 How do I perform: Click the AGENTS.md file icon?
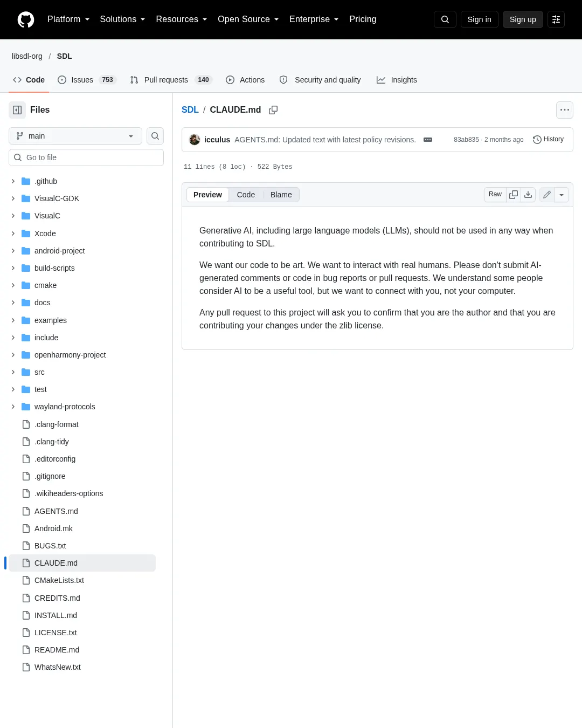26,511
